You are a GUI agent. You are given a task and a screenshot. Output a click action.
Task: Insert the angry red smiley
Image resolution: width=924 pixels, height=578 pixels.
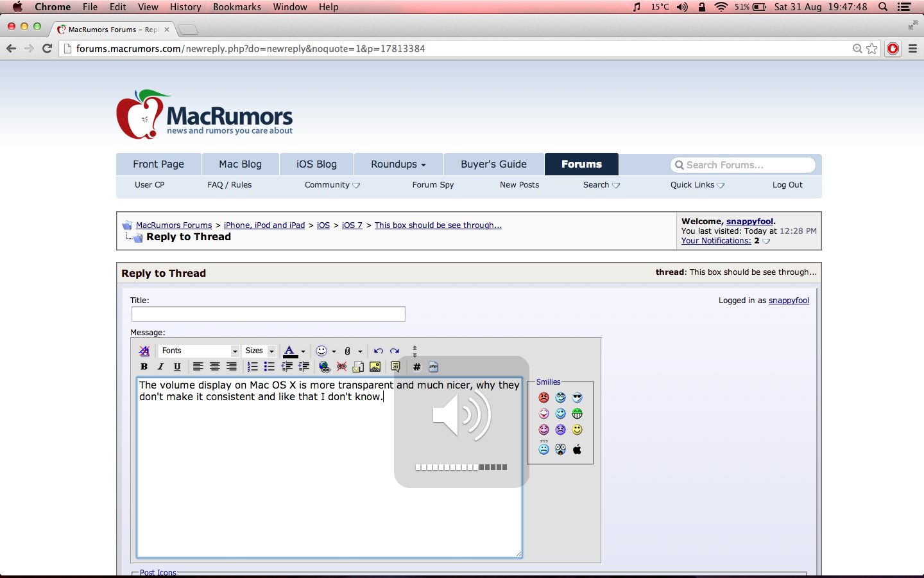(x=543, y=398)
